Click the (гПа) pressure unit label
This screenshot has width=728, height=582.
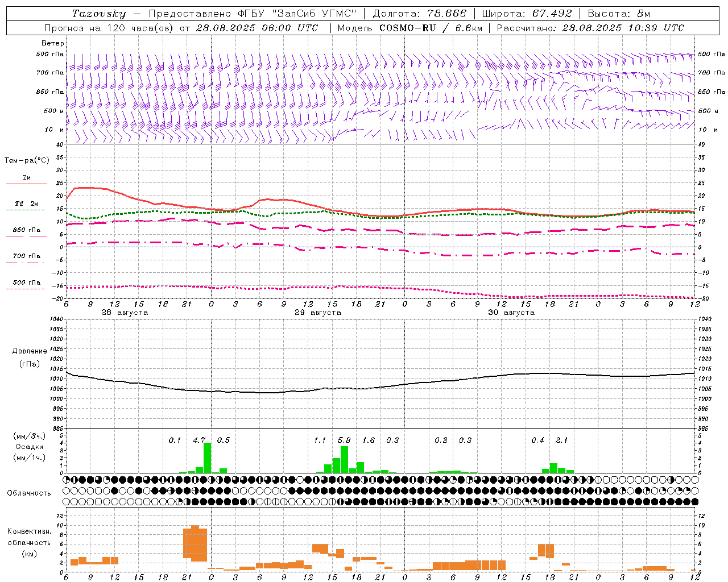click(30, 364)
